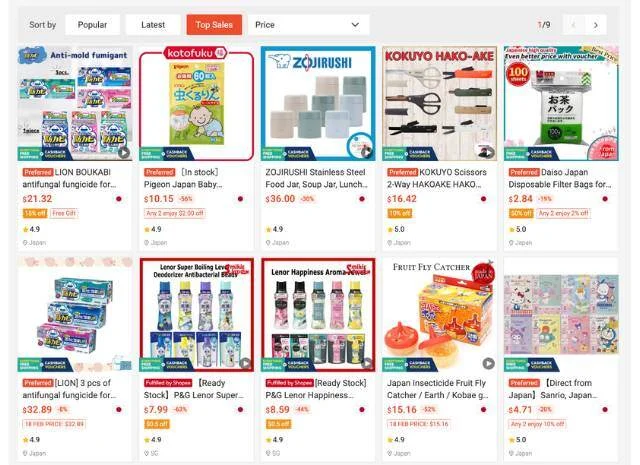This screenshot has height=465, width=640.
Task: Open Sanrio Japan stickers thumbnail
Action: (x=561, y=314)
